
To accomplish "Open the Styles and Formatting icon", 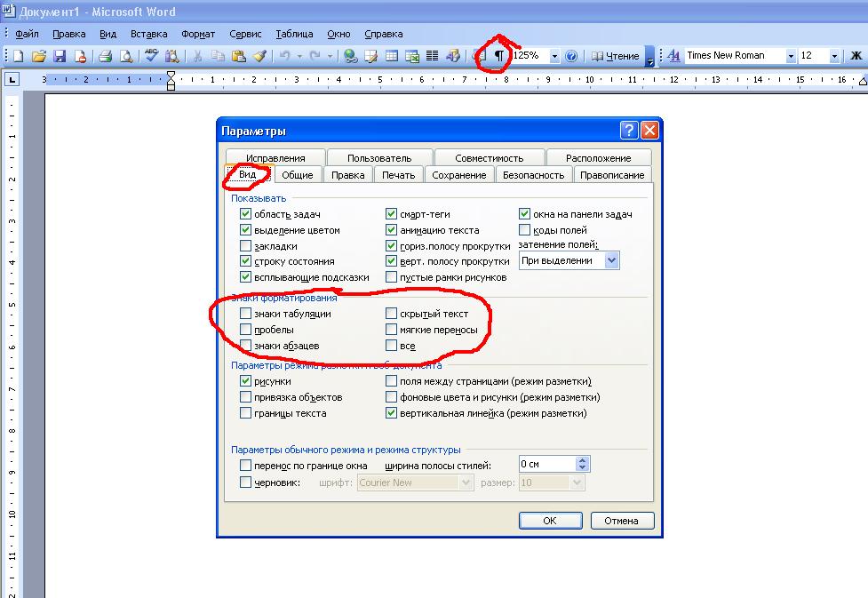I will coord(673,56).
